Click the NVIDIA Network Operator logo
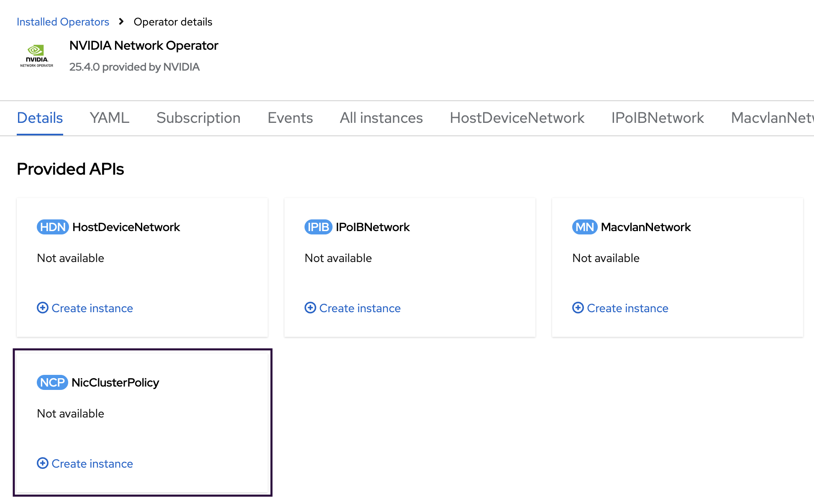Image resolution: width=814 pixels, height=504 pixels. pos(37,56)
